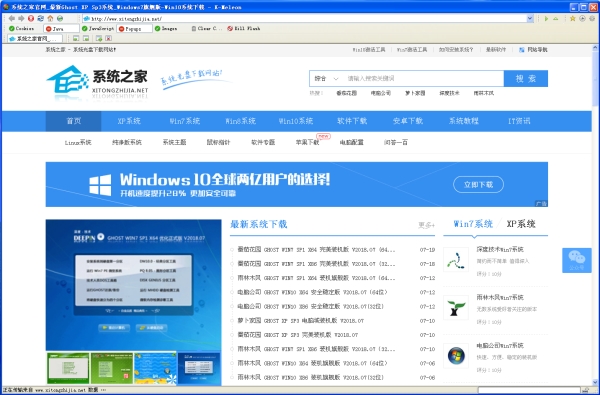
Task: Open the 首页 nav menu item
Action: click(73, 121)
